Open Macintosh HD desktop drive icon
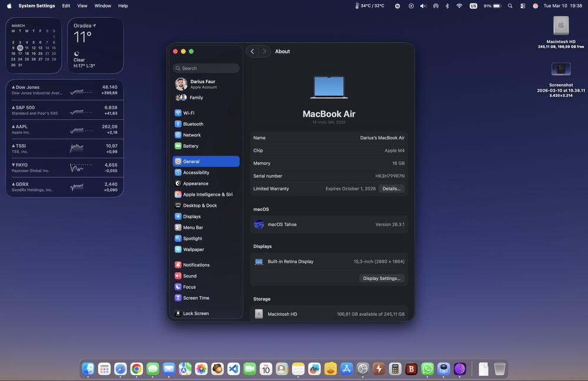588x381 pixels. coord(561,26)
